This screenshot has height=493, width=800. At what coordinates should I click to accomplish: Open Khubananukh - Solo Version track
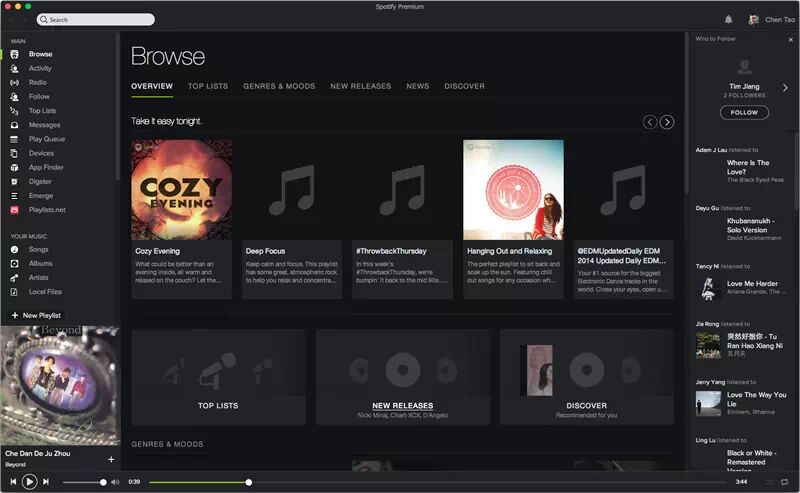[751, 226]
